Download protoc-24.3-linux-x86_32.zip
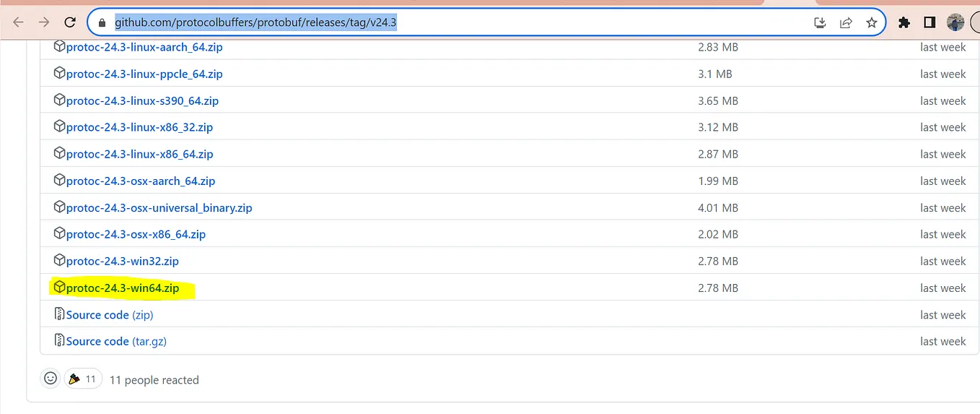The width and height of the screenshot is (980, 414). tap(139, 127)
